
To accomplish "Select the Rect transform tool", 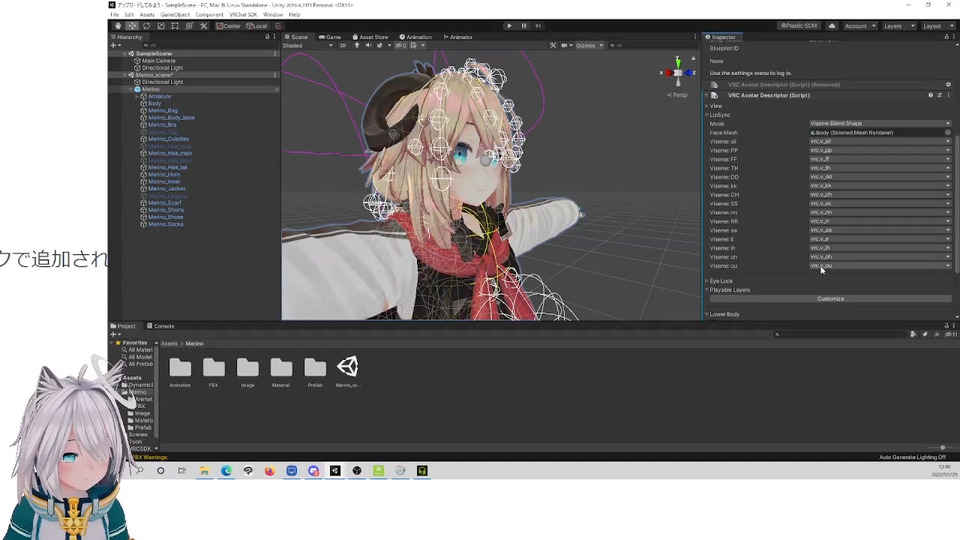I will tap(174, 26).
